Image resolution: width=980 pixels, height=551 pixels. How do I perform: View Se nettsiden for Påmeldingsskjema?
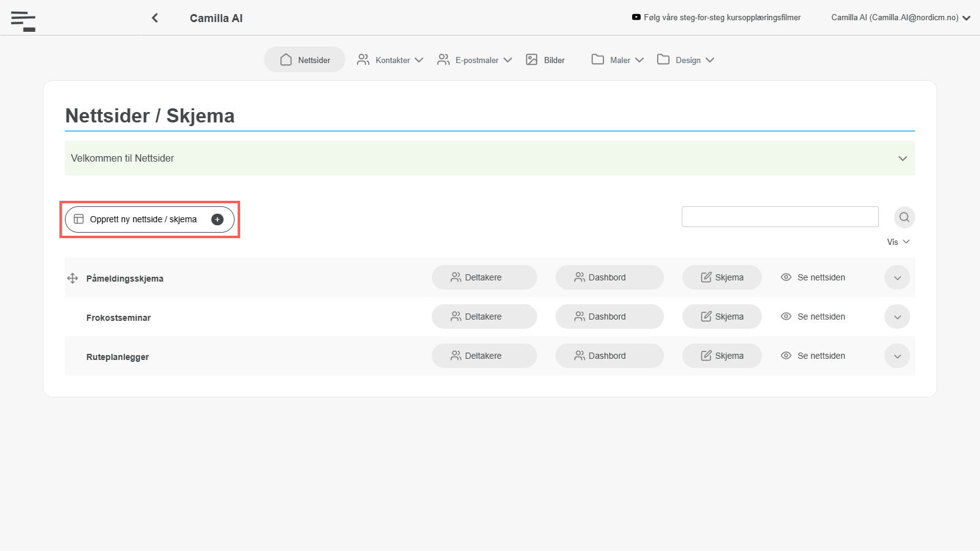pyautogui.click(x=813, y=277)
